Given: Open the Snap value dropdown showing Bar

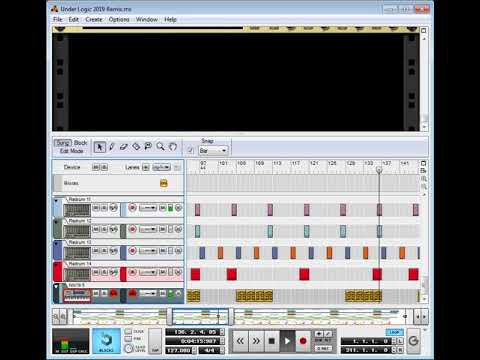Looking at the screenshot, I should point(213,151).
